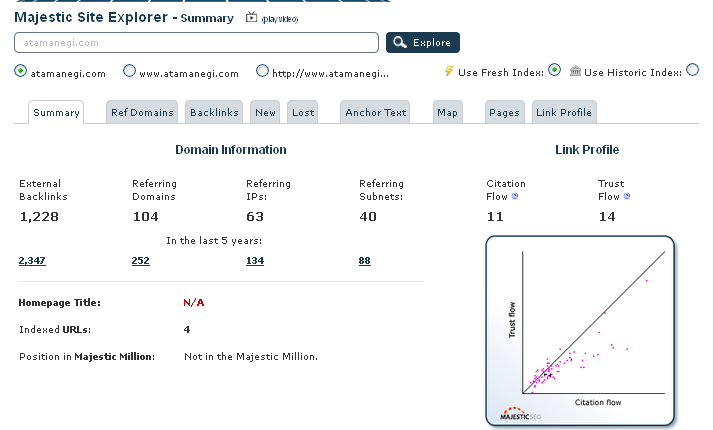Click the play video icon beside Summary

pyautogui.click(x=251, y=17)
